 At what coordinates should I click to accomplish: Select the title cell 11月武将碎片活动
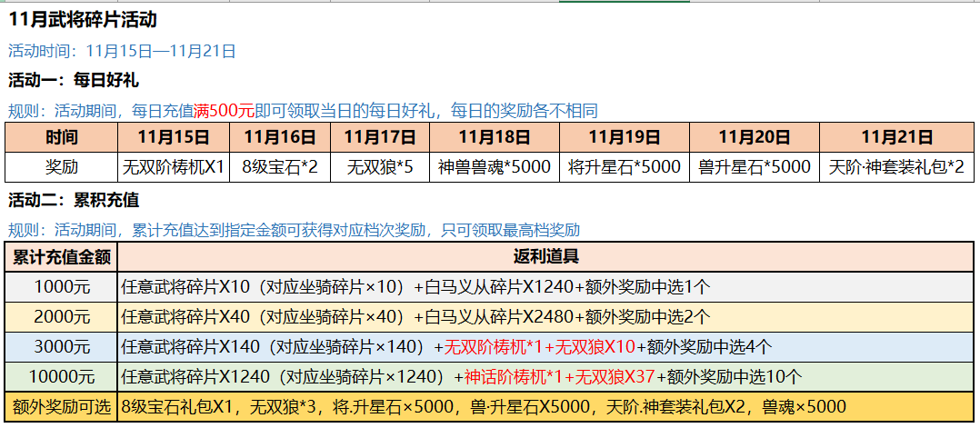tap(75, 20)
